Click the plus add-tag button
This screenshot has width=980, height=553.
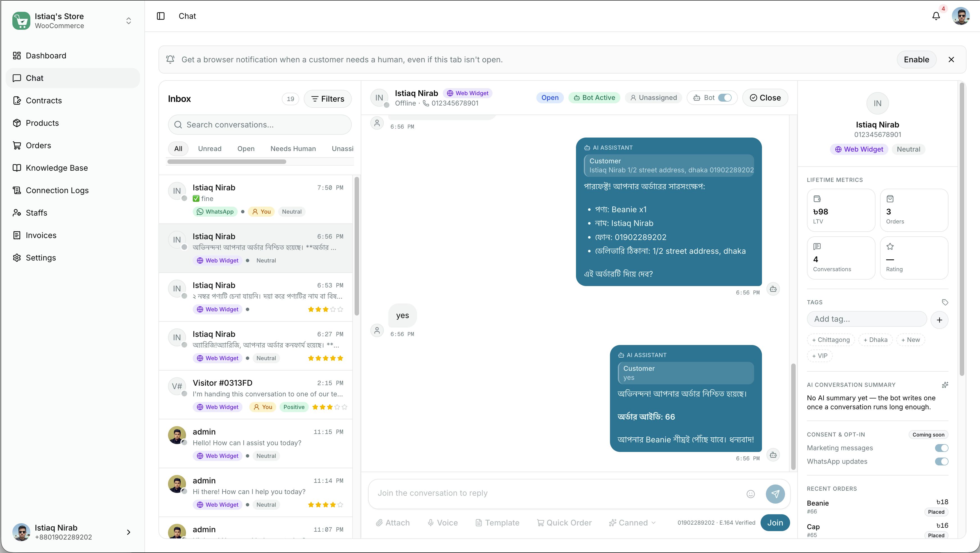click(x=939, y=320)
